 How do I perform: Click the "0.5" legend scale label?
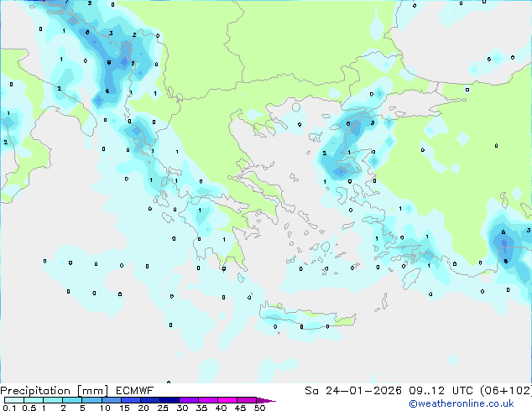click(29, 408)
